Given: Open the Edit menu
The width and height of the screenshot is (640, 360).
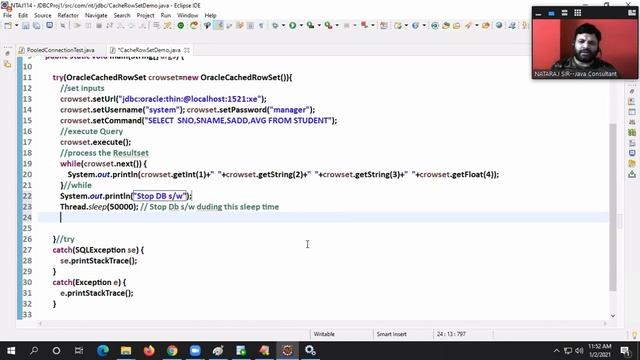Looking at the screenshot, I should click(x=23, y=16).
